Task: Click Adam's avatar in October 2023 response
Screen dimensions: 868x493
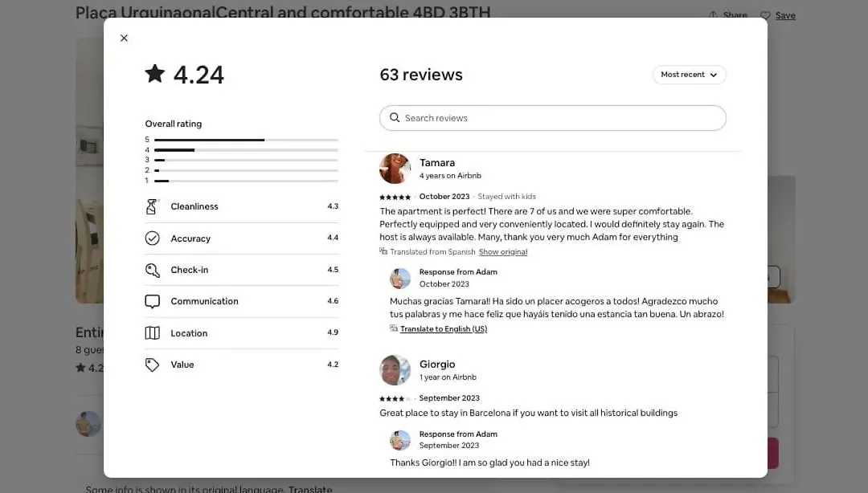Action: [x=400, y=278]
